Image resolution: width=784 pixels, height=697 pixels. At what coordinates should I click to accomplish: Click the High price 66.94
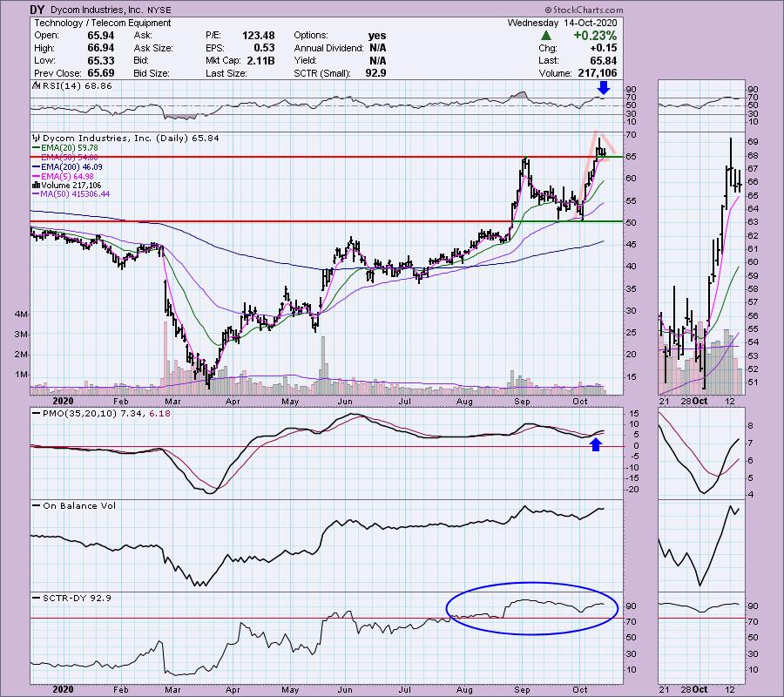click(x=101, y=48)
